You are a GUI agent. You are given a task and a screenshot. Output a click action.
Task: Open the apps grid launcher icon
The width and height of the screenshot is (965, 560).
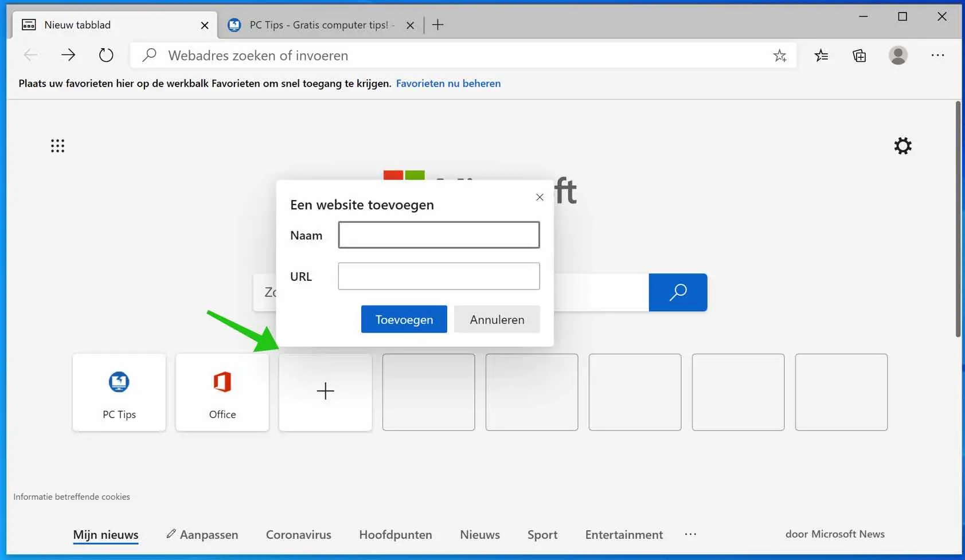57,146
